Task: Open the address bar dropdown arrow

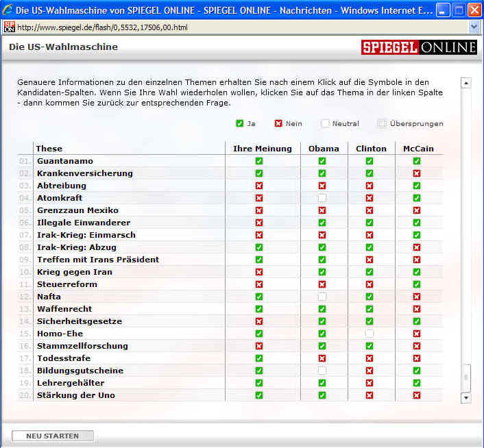Action: point(474,27)
